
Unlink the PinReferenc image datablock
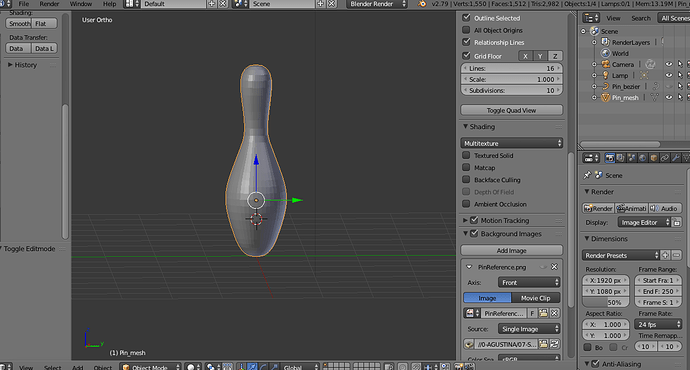pos(554,313)
